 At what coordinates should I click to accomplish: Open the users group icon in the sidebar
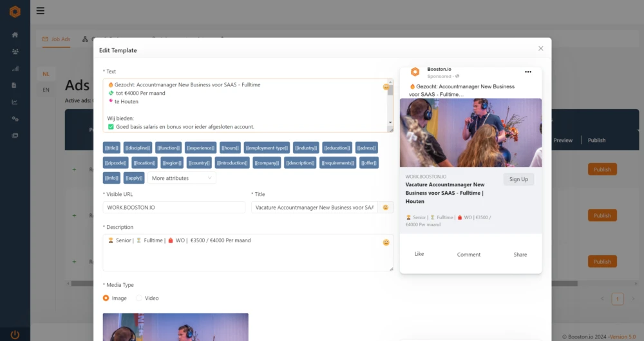15,52
